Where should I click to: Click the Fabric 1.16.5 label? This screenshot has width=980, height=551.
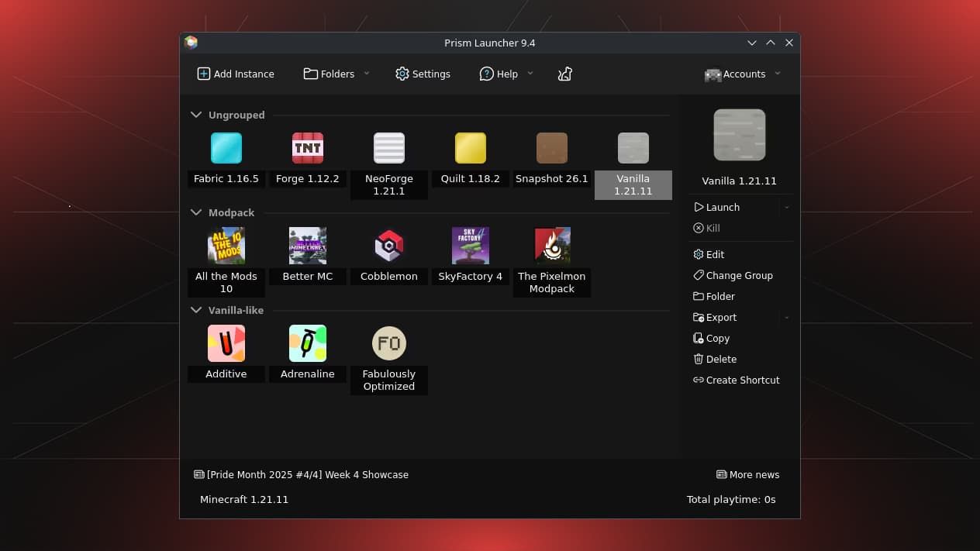[226, 178]
